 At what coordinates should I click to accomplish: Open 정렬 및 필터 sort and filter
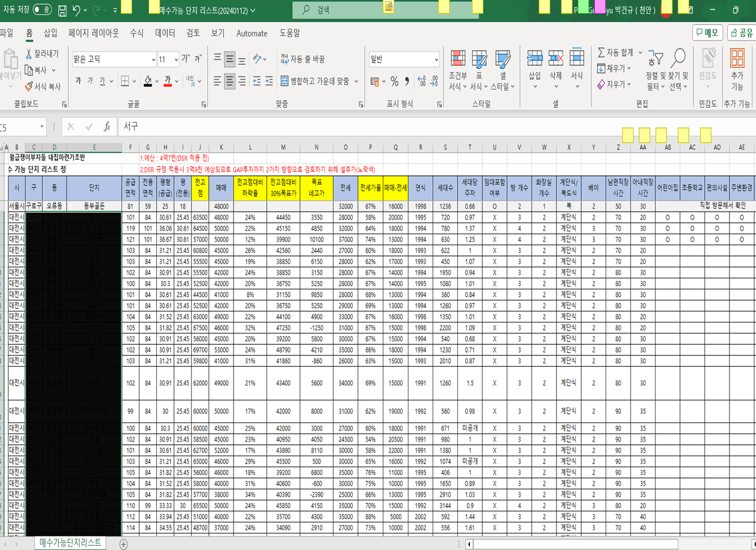coord(655,69)
